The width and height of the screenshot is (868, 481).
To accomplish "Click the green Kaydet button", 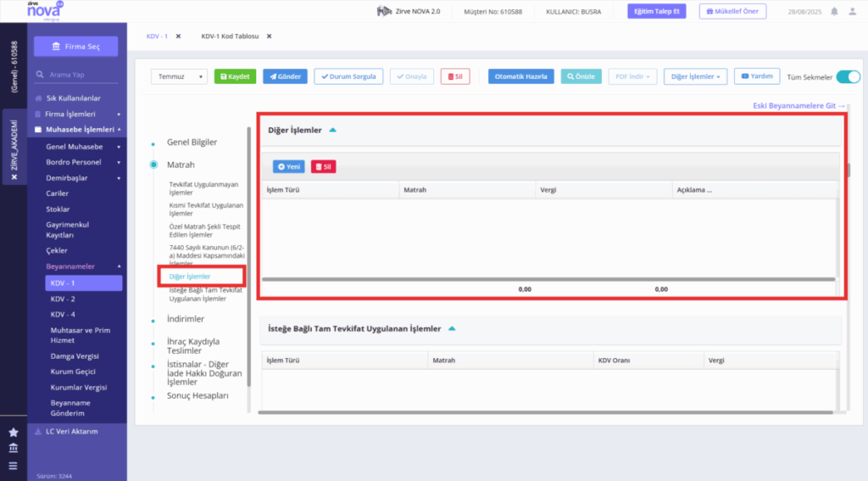I will (x=235, y=76).
